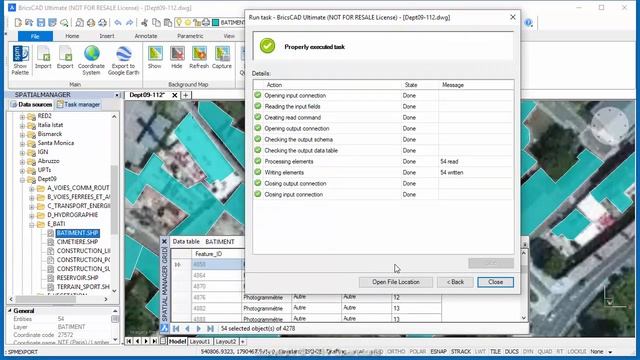The height and width of the screenshot is (360, 640).
Task: Collapse the E_BATI folder
Action: tap(31, 224)
